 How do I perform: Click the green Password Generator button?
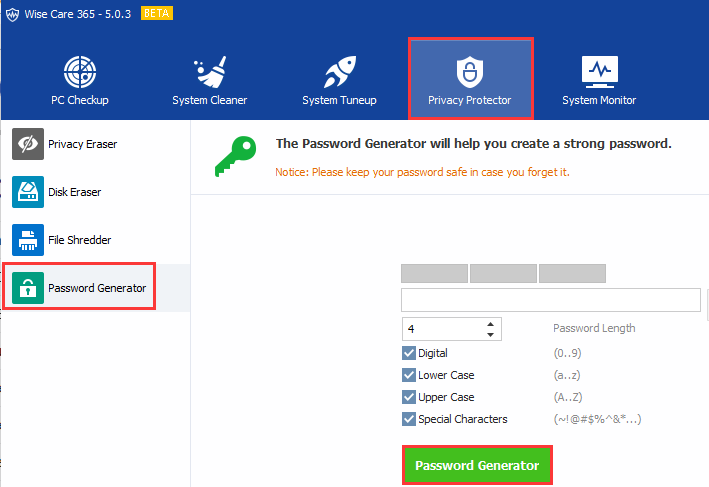477,465
